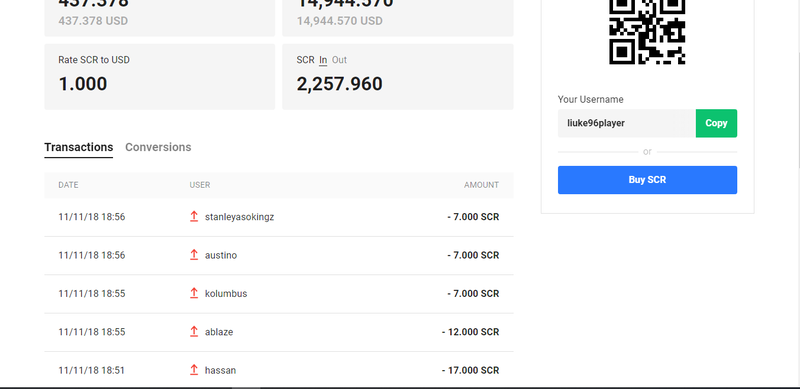The image size is (800, 389).
Task: Click the USER column header
Action: pos(200,185)
